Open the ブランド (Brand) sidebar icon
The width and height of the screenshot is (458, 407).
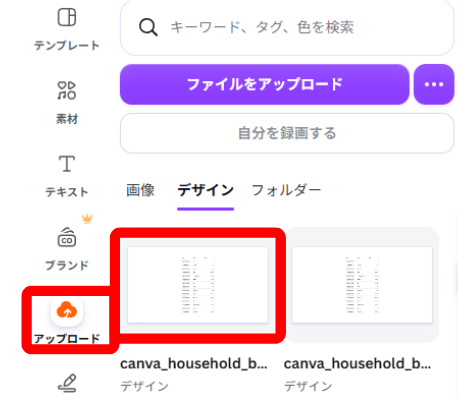[x=67, y=237]
